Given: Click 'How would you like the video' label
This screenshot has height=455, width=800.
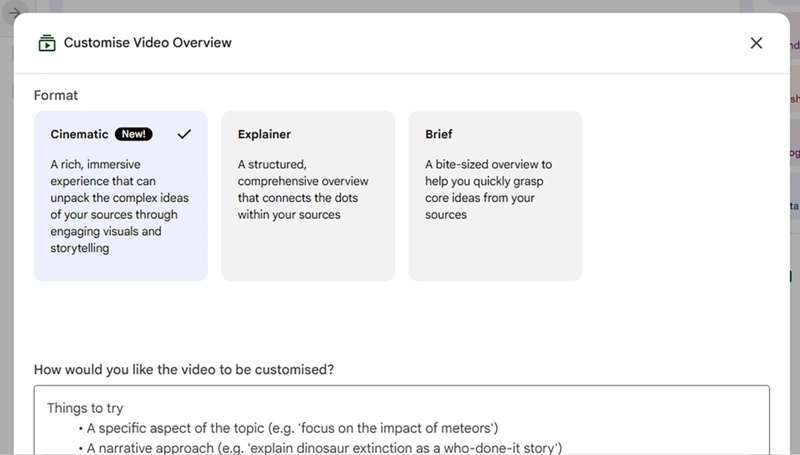Looking at the screenshot, I should pyautogui.click(x=184, y=369).
